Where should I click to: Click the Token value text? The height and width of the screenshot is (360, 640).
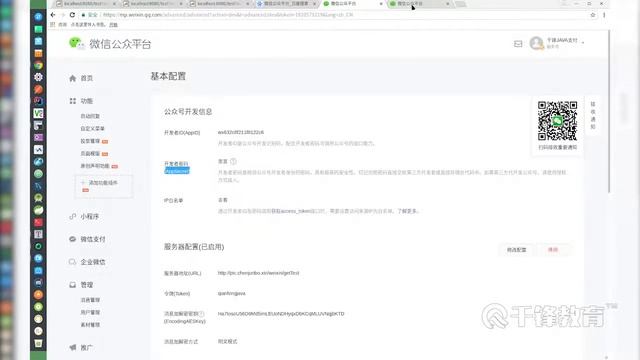click(x=231, y=293)
